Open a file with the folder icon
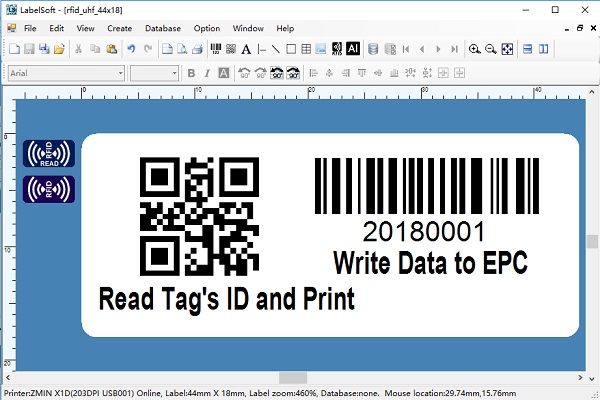600x400 pixels. click(x=59, y=48)
